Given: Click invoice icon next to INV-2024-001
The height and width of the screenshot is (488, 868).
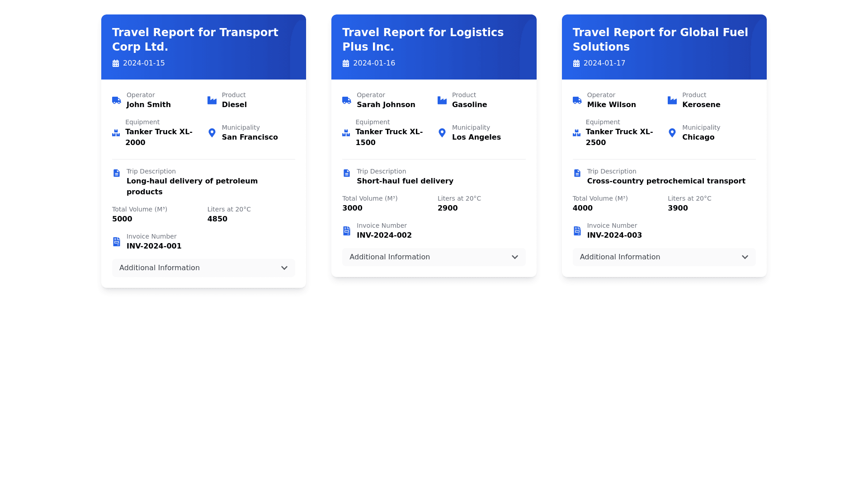Looking at the screenshot, I should pos(116,242).
